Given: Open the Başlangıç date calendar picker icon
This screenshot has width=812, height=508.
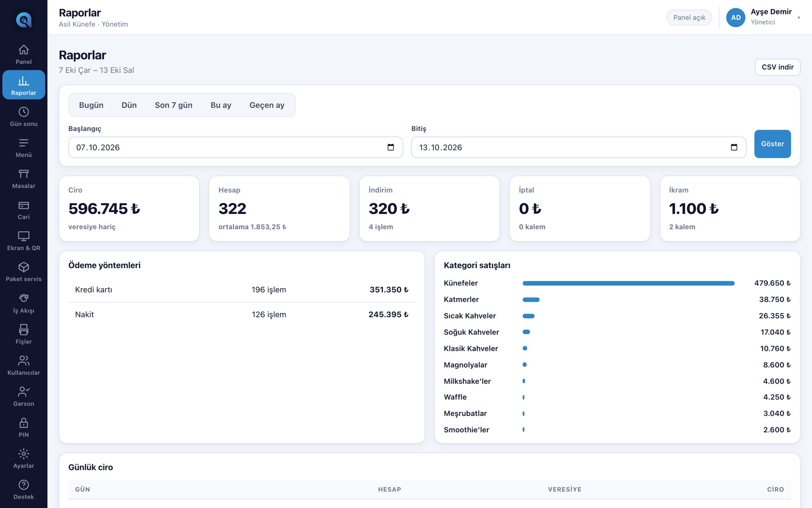Looking at the screenshot, I should (391, 147).
